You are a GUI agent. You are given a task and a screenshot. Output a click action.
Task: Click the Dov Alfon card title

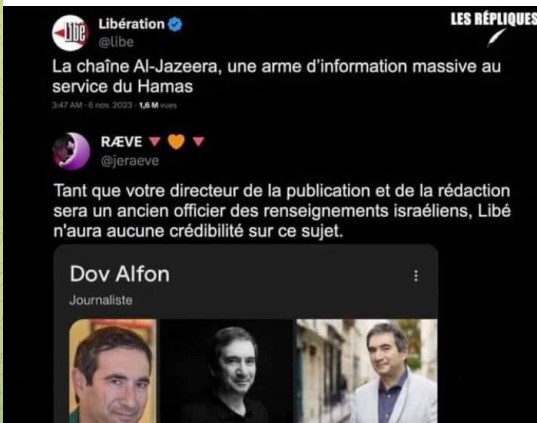[x=120, y=274]
